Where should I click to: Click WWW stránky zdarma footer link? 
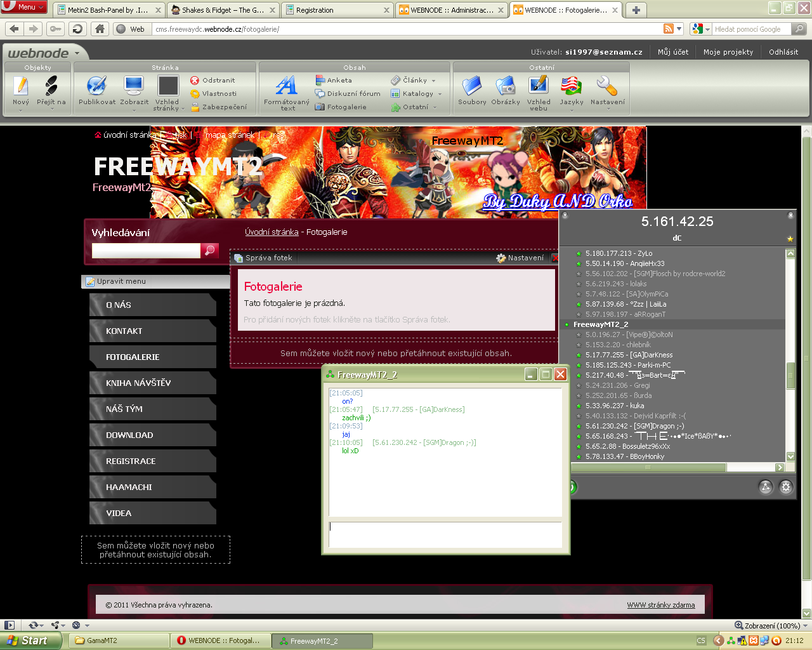[660, 605]
